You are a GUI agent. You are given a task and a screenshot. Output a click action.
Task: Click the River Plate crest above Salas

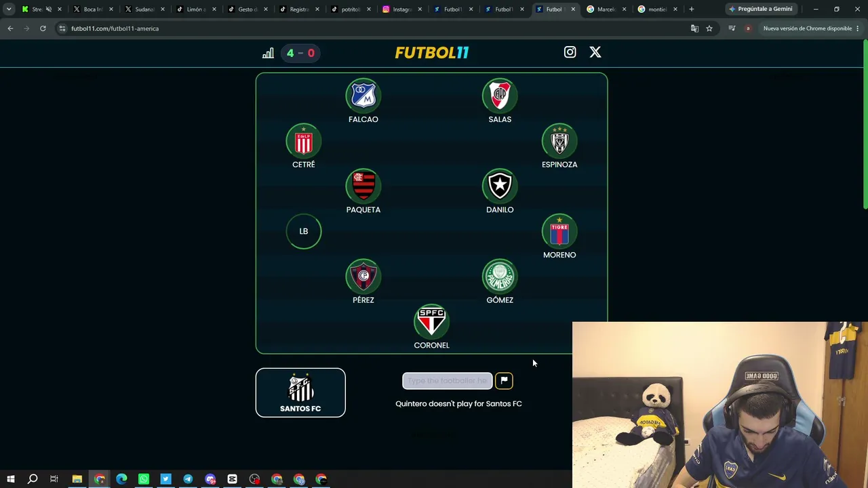coord(500,96)
